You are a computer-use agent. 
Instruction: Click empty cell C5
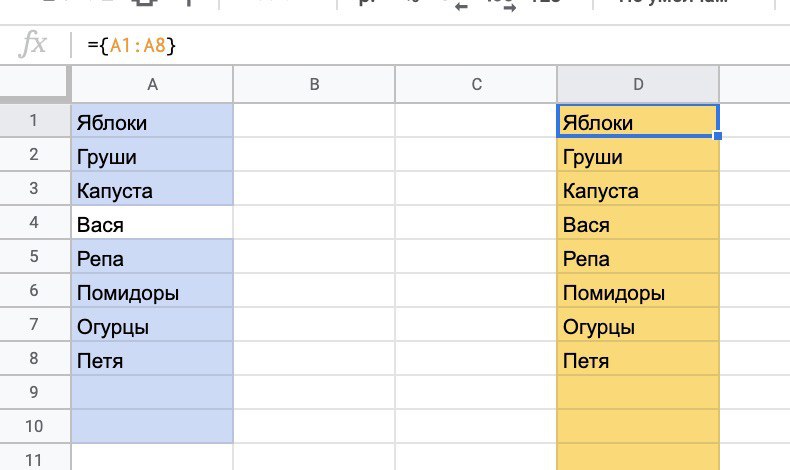476,258
